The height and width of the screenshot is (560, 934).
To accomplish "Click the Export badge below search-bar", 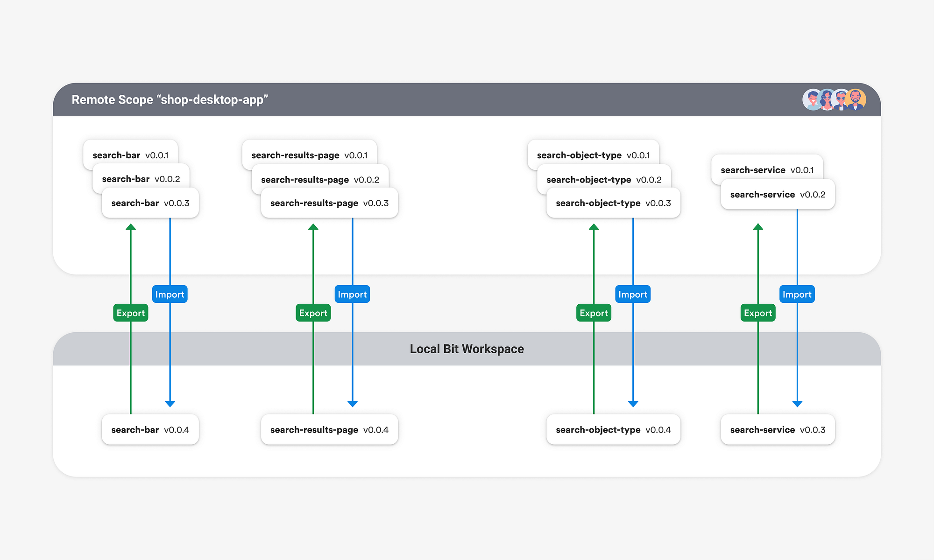I will [x=130, y=313].
